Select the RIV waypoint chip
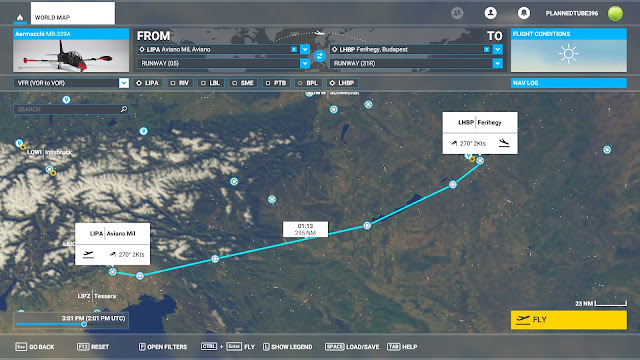Image resolution: width=640 pixels, height=360 pixels. pyautogui.click(x=180, y=83)
